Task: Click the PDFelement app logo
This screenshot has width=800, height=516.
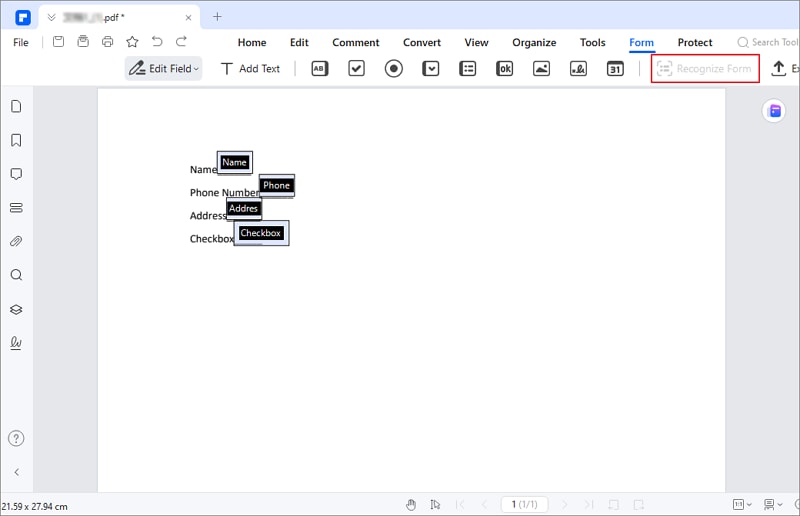Action: coord(23,18)
